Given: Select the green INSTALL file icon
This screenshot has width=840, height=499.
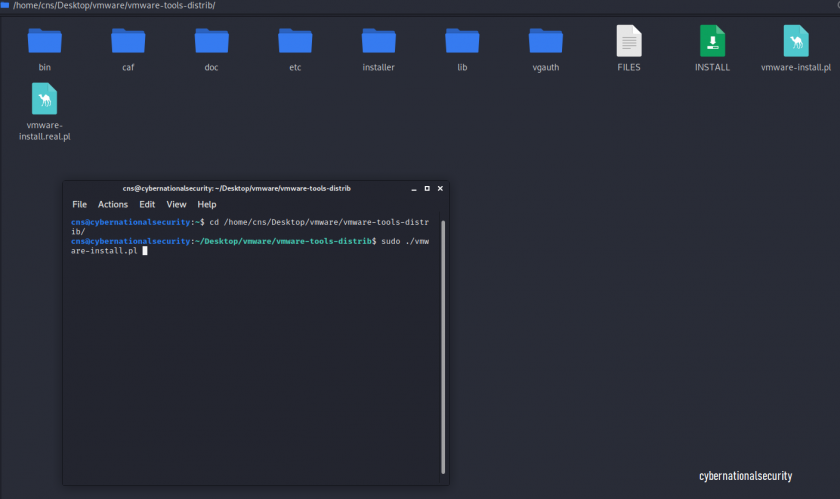Looking at the screenshot, I should pyautogui.click(x=712, y=41).
